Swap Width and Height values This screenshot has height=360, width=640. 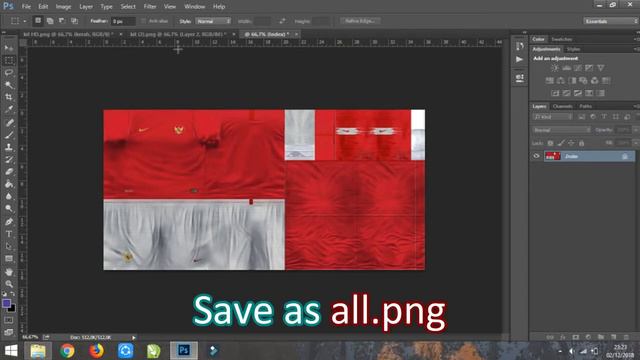[x=282, y=21]
